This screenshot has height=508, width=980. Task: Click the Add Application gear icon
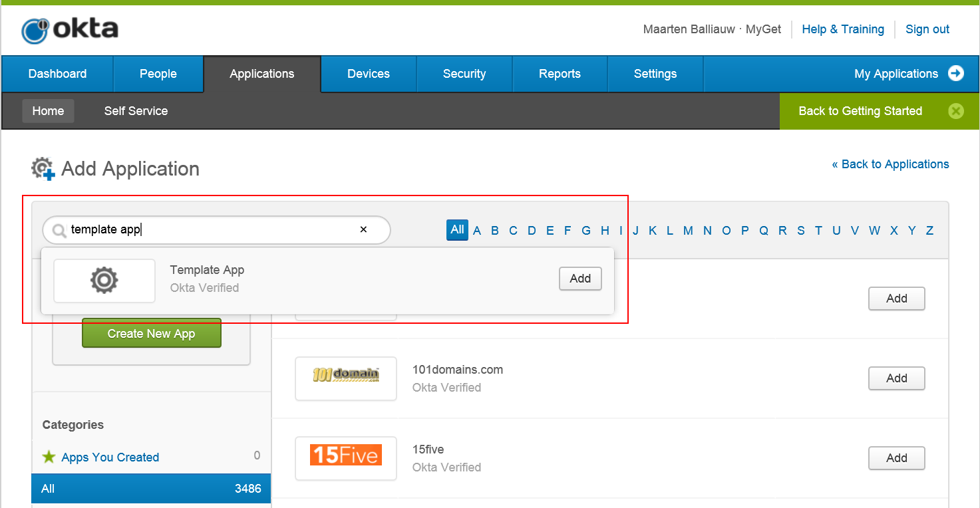click(43, 169)
